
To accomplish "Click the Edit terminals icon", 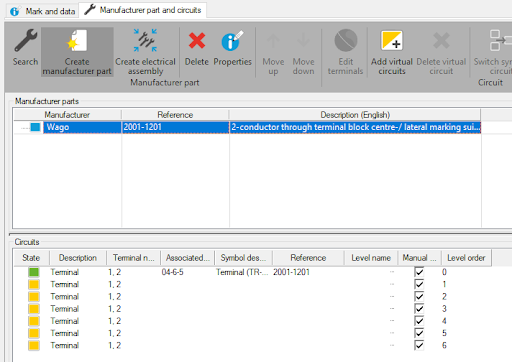I will point(346,40).
